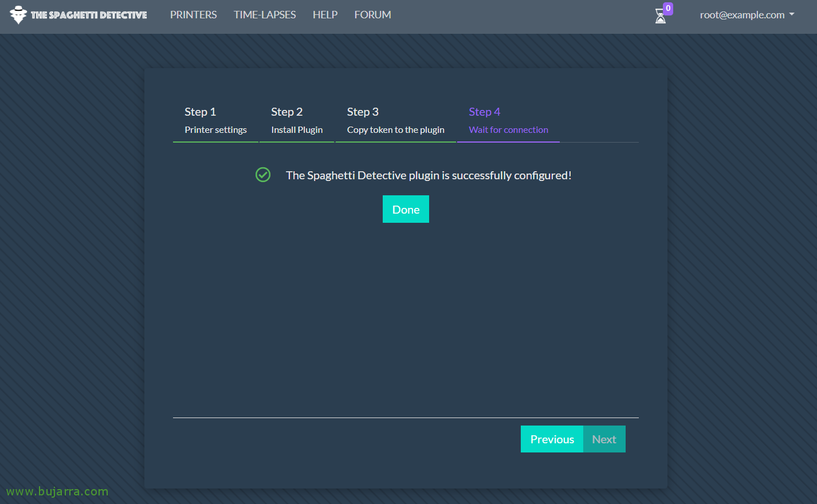Viewport: 817px width, 504px height.
Task: Select Step 3 Copy token tab
Action: coord(395,121)
